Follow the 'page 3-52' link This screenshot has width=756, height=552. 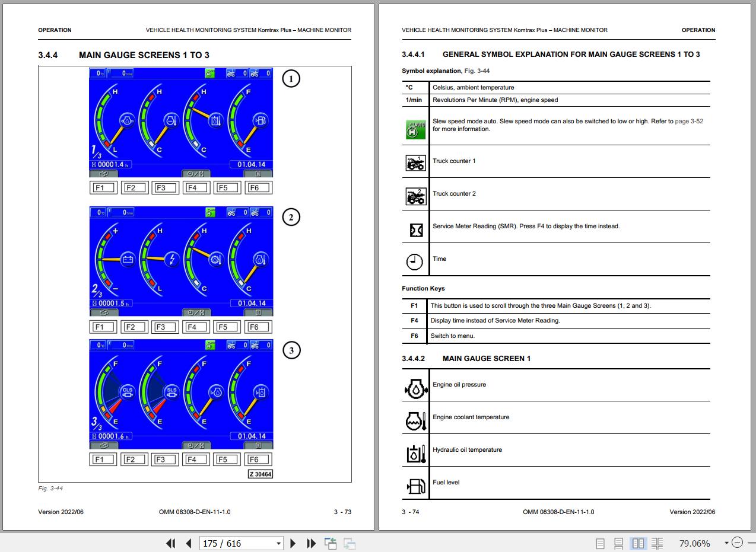pos(688,121)
